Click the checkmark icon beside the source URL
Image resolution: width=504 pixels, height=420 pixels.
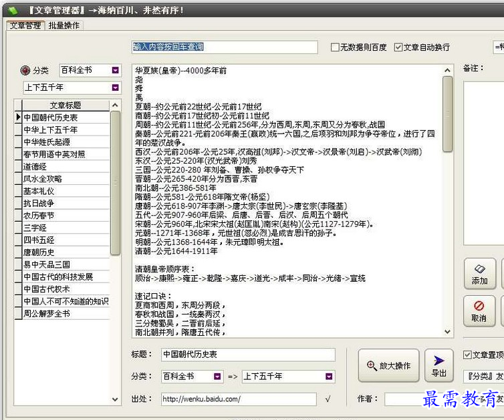[328, 399]
